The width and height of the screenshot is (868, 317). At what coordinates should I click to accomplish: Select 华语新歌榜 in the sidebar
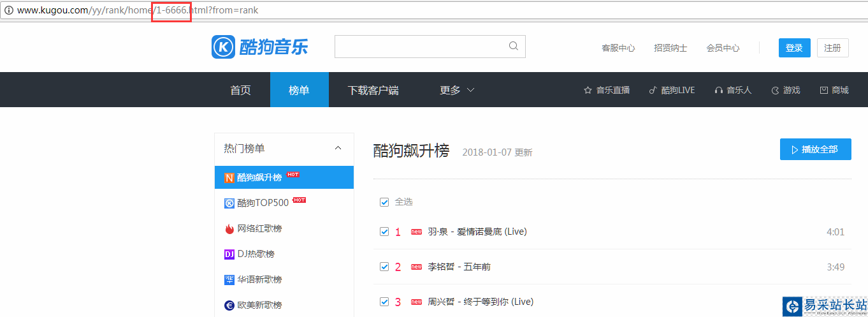pos(284,279)
